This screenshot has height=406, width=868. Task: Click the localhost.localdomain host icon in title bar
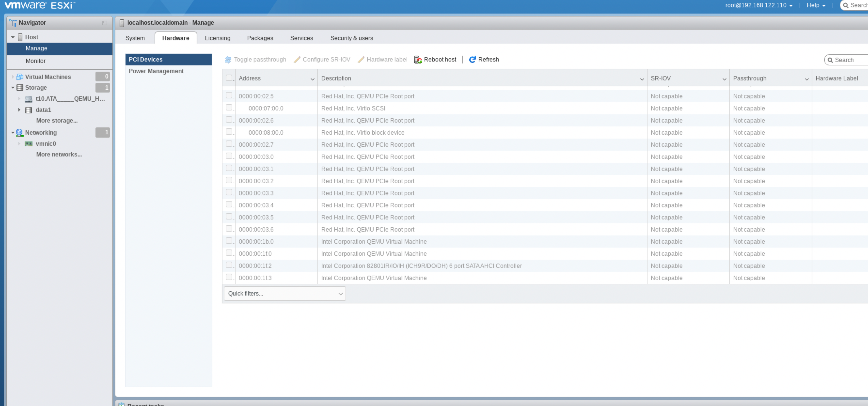tap(122, 23)
